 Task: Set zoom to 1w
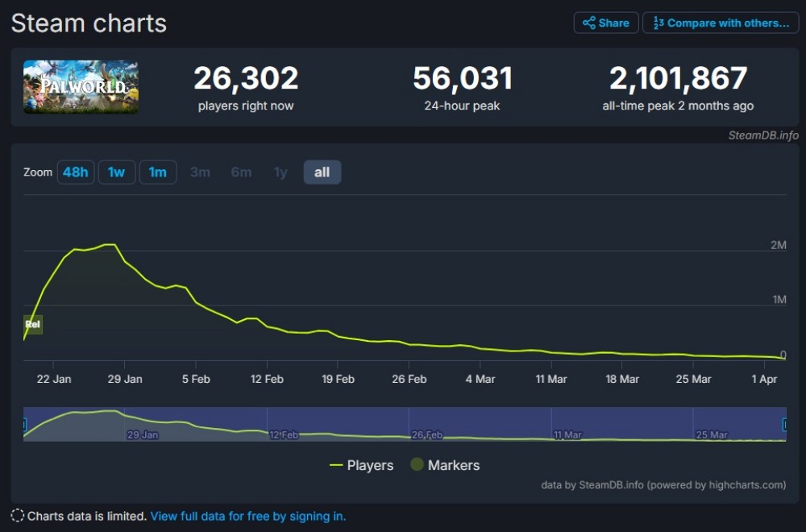tap(117, 172)
